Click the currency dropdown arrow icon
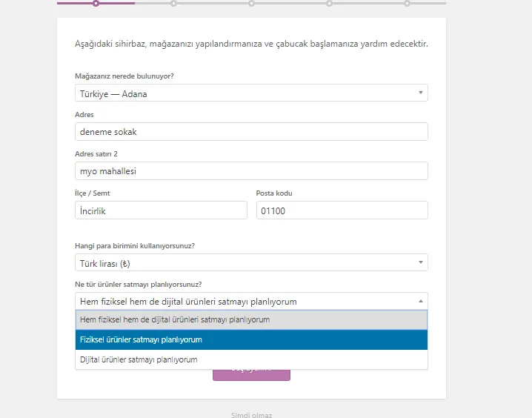 (420, 262)
